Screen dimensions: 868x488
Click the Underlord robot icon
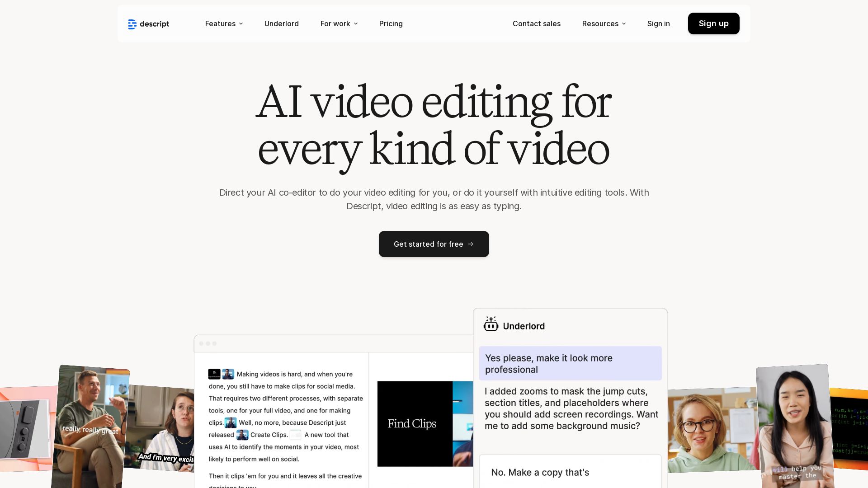tap(491, 324)
